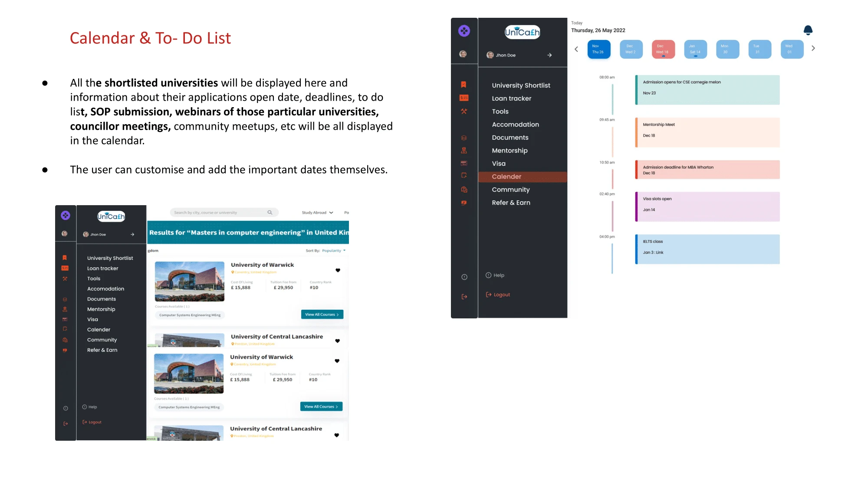Select highlighted Calender item in Calendar screen menu

coord(523,177)
